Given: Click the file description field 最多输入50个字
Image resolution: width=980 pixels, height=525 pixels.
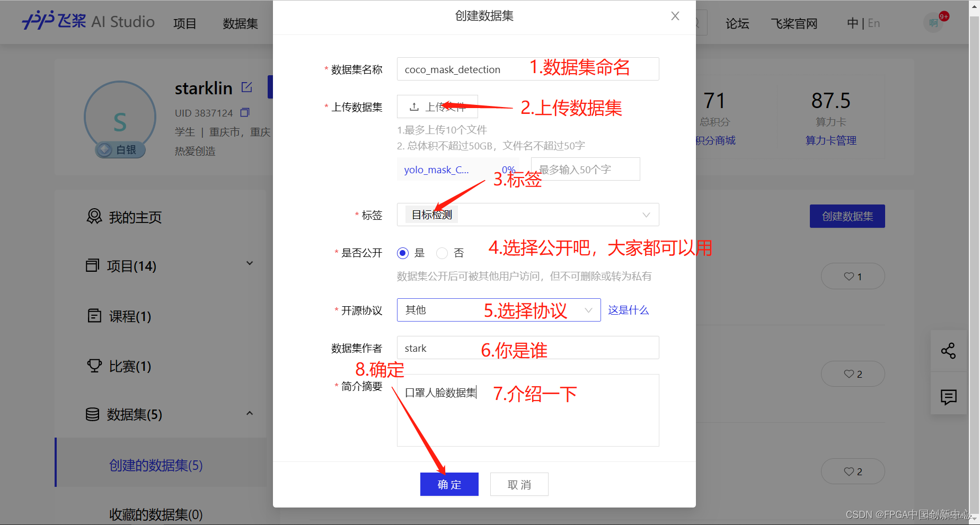Looking at the screenshot, I should (585, 169).
